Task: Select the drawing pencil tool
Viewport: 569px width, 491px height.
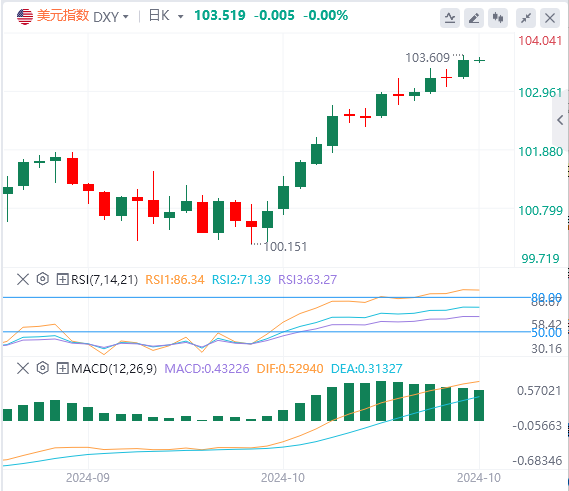Action: pyautogui.click(x=474, y=18)
